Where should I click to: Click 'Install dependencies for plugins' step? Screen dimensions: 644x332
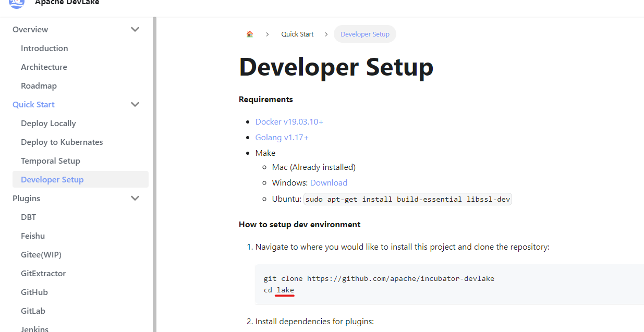(314, 322)
